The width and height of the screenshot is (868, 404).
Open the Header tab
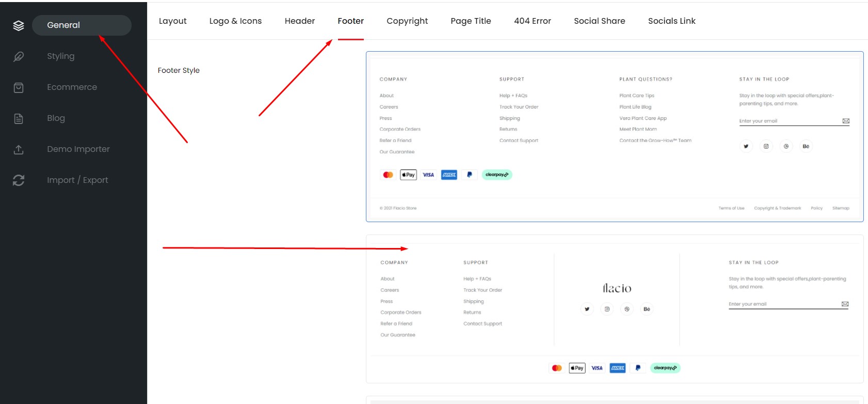coord(300,21)
